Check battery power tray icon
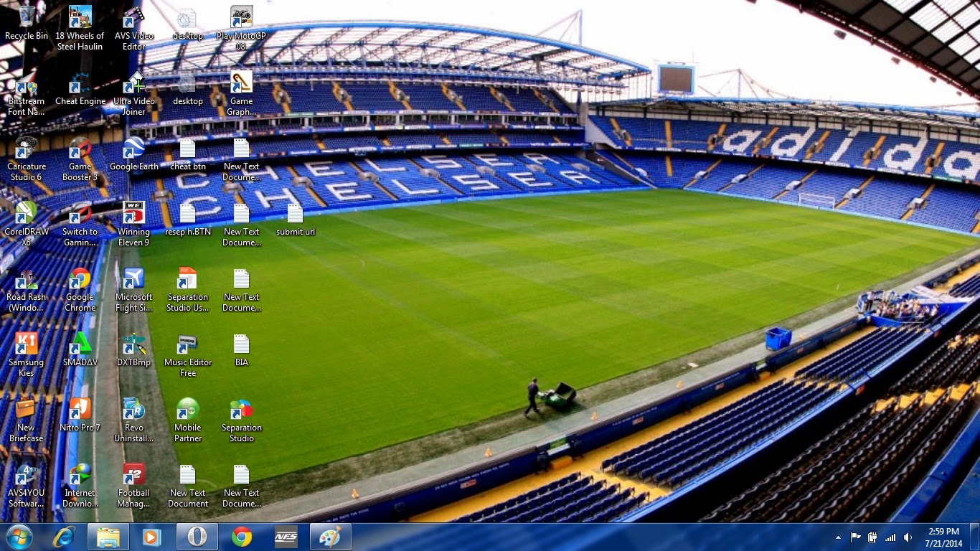The width and height of the screenshot is (980, 551). coord(873,537)
